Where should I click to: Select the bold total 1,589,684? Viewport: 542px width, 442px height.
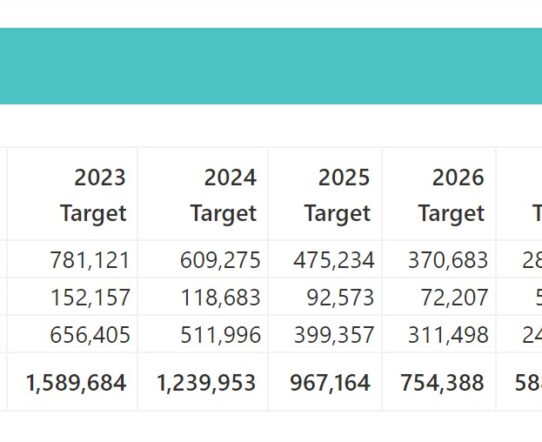[76, 383]
